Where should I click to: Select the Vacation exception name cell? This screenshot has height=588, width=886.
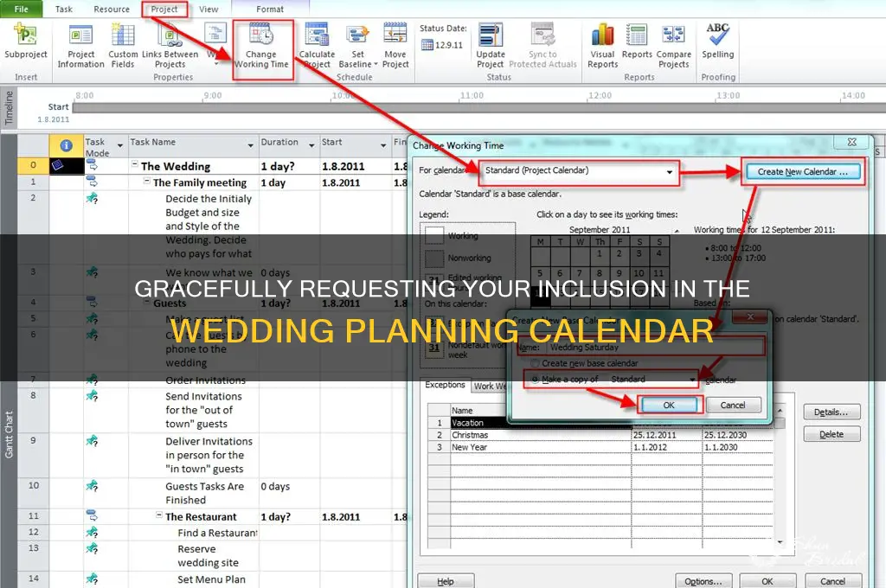[x=540, y=423]
